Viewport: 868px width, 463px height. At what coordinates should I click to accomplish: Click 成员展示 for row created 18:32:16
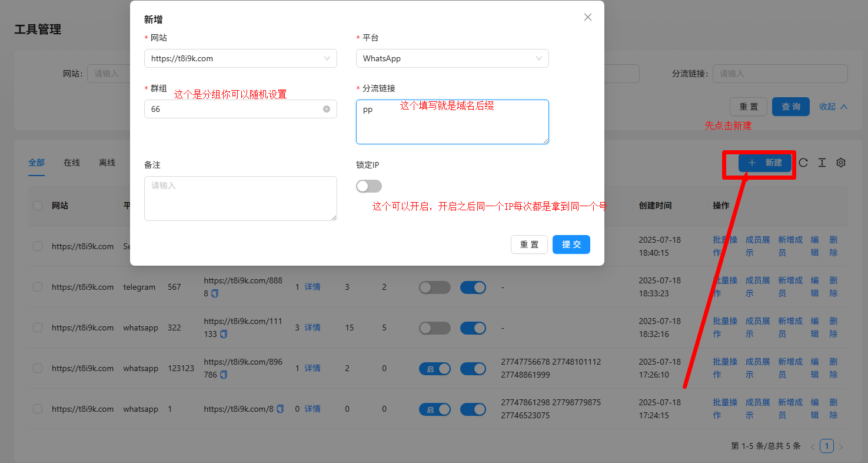758,328
